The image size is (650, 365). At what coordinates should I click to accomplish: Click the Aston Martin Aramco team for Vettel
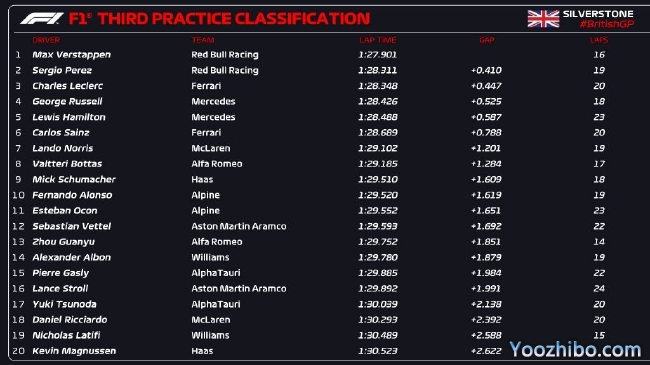coord(239,226)
